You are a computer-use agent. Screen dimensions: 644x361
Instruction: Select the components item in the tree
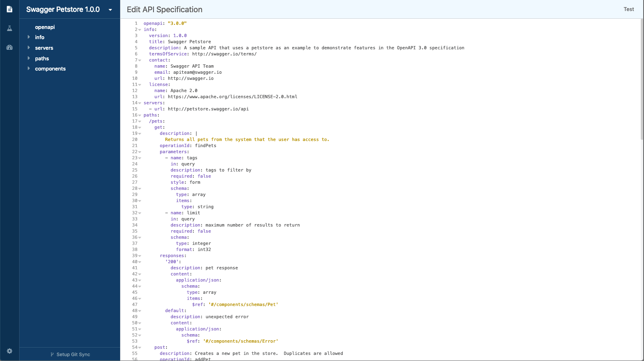pyautogui.click(x=50, y=68)
